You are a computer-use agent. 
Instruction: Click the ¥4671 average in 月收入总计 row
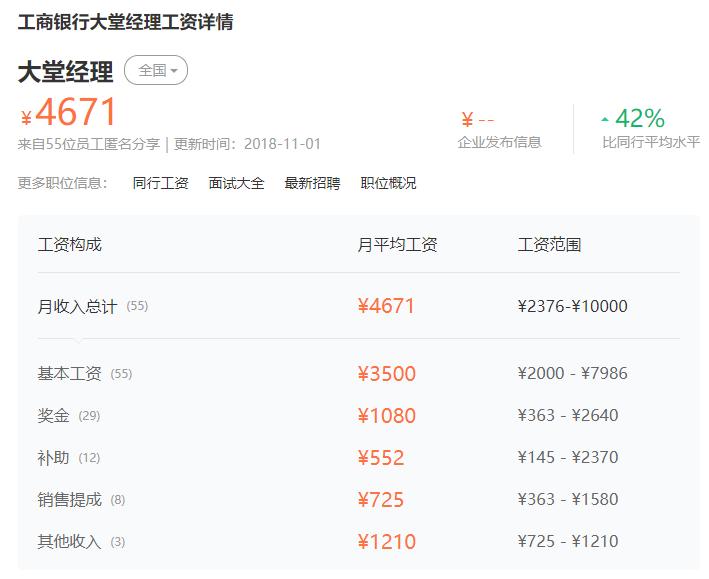[x=386, y=306]
